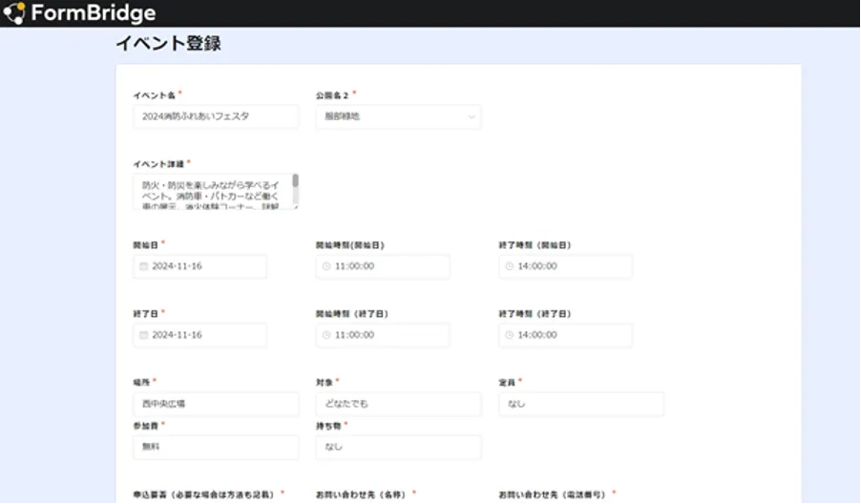This screenshot has height=504, width=861.
Task: Select the 場所 field containing 西中央広場
Action: [215, 404]
